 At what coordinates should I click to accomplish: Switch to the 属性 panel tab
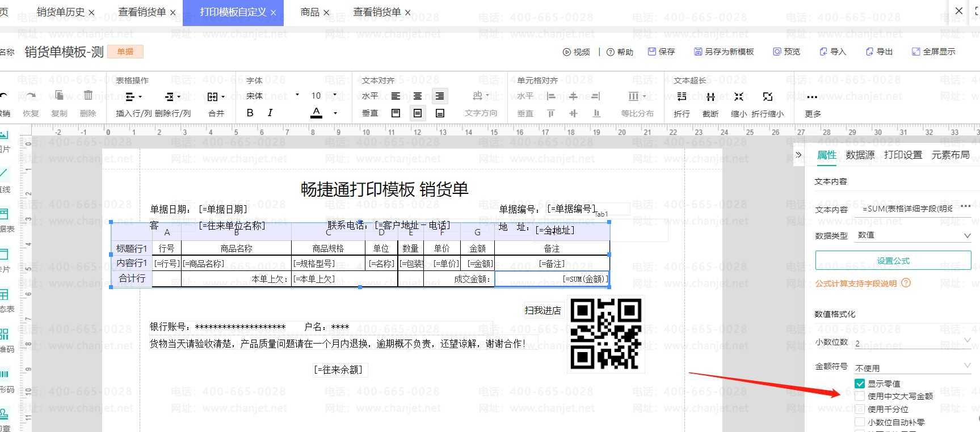click(827, 155)
